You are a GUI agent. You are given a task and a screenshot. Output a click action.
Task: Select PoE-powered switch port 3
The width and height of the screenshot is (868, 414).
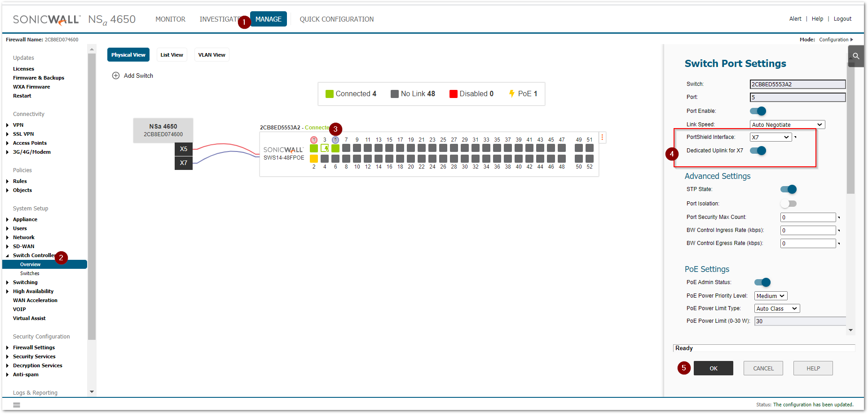point(325,148)
